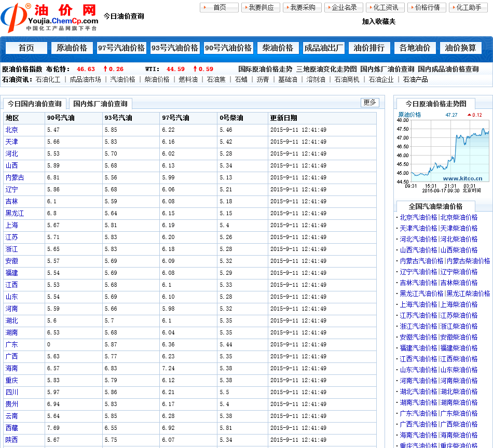This screenshot has width=493, height=448.
Task: Open 北京 region link in table
Action: (11, 130)
